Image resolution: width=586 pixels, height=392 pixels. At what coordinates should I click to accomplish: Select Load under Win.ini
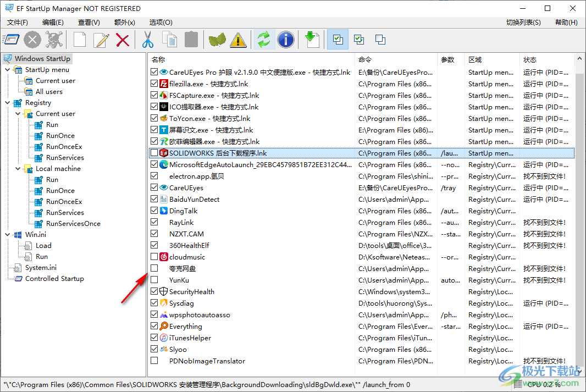[43, 246]
